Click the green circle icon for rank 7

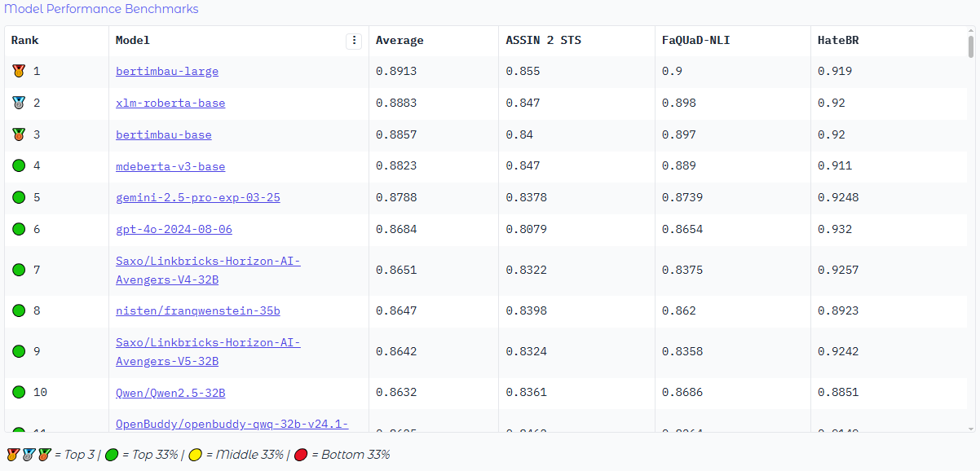pyautogui.click(x=19, y=270)
